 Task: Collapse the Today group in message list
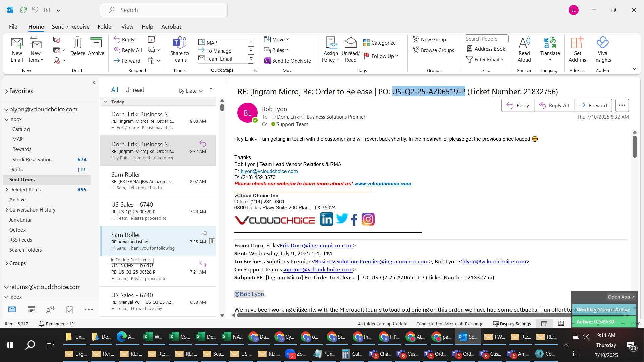(x=105, y=102)
